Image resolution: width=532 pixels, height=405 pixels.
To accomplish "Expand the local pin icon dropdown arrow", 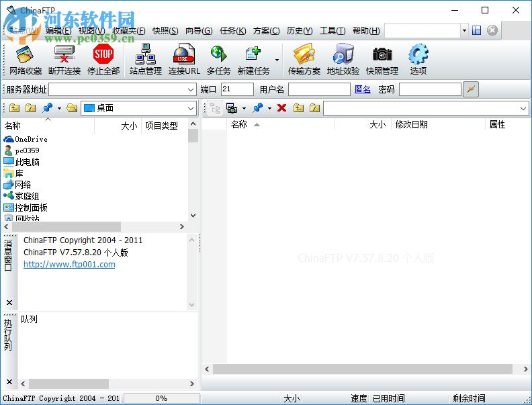I will pos(59,109).
